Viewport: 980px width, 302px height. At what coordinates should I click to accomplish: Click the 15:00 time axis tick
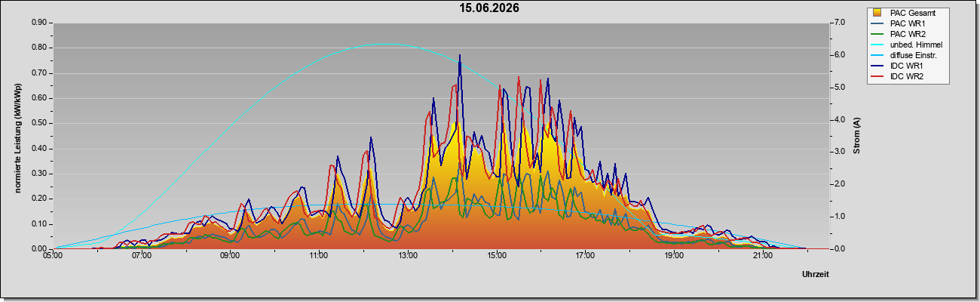click(x=497, y=256)
